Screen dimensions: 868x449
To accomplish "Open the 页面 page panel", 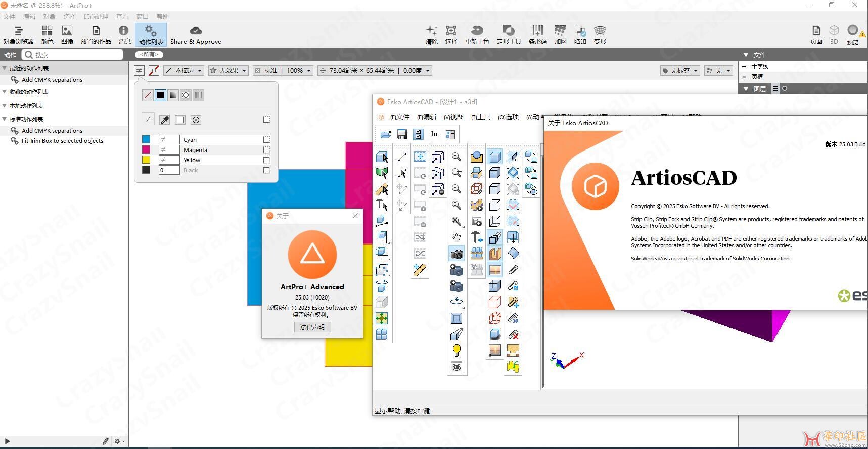I will (x=816, y=35).
